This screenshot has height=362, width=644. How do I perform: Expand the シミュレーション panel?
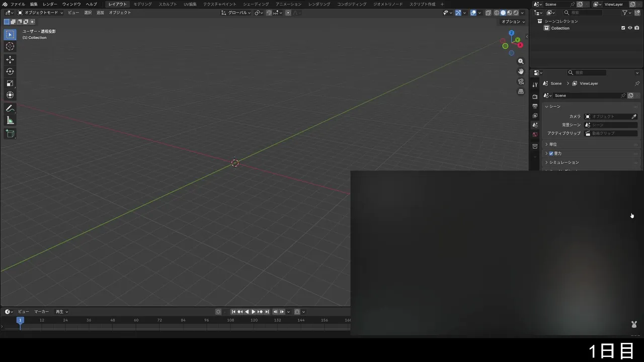[592, 162]
